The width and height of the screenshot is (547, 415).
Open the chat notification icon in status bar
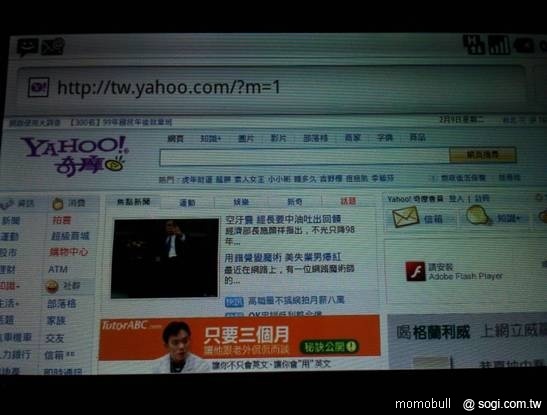click(28, 47)
